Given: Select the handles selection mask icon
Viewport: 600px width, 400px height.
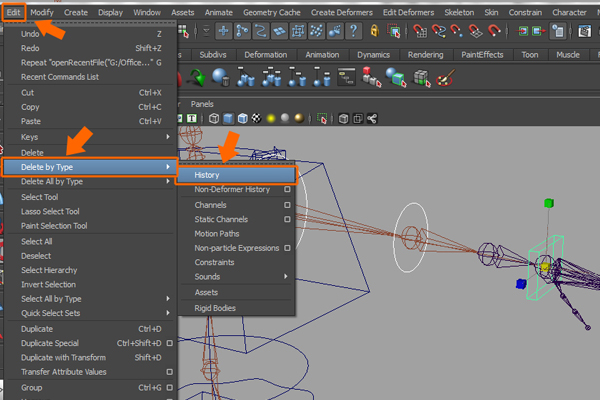Looking at the screenshot, I should [223, 31].
